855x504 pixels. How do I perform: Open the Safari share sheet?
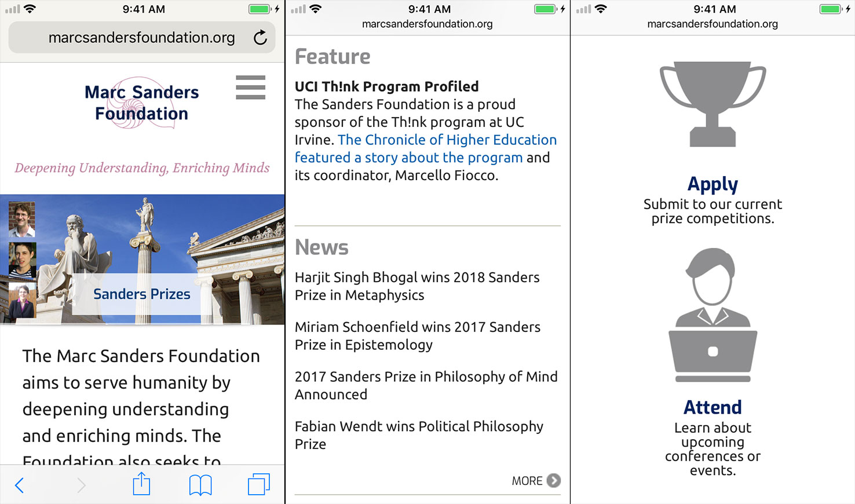click(141, 484)
